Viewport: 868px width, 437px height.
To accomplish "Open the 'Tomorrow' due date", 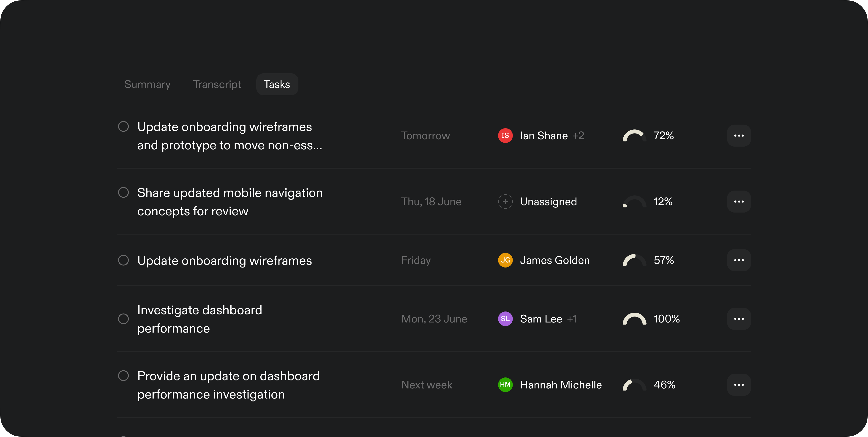I will point(425,135).
